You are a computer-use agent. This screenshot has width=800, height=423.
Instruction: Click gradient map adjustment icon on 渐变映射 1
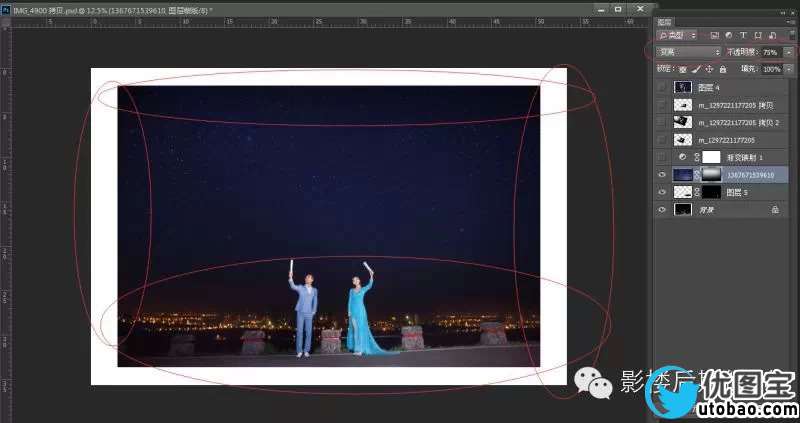[683, 157]
